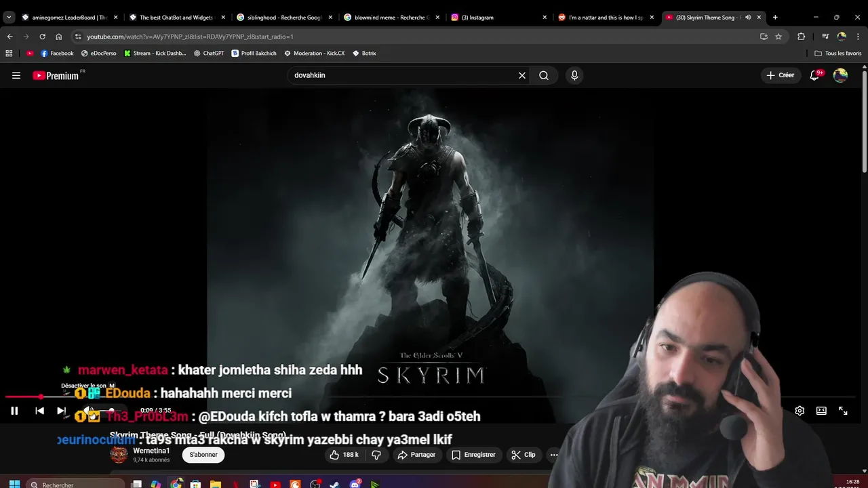Go to the YouTube Premium home logo
This screenshot has height=488, width=868.
(56, 75)
